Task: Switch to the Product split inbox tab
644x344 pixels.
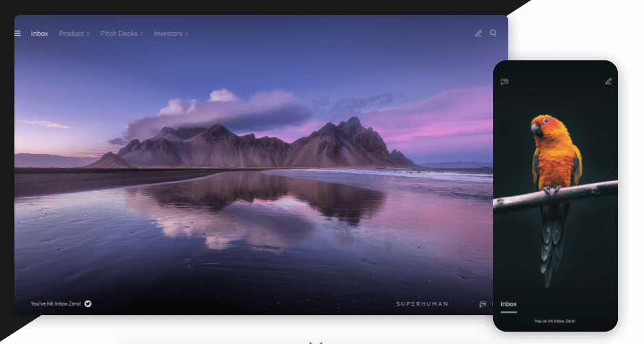Action: (x=71, y=34)
